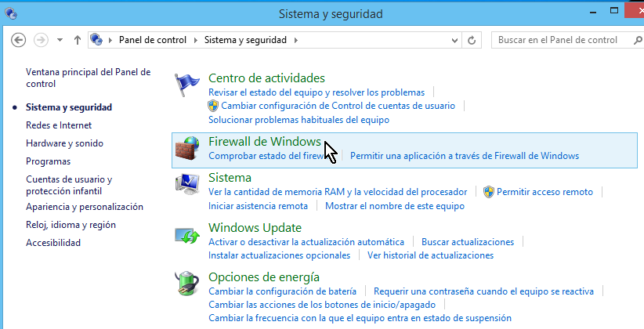The width and height of the screenshot is (644, 329).
Task: Go up one level with Up arrow
Action: tap(78, 40)
